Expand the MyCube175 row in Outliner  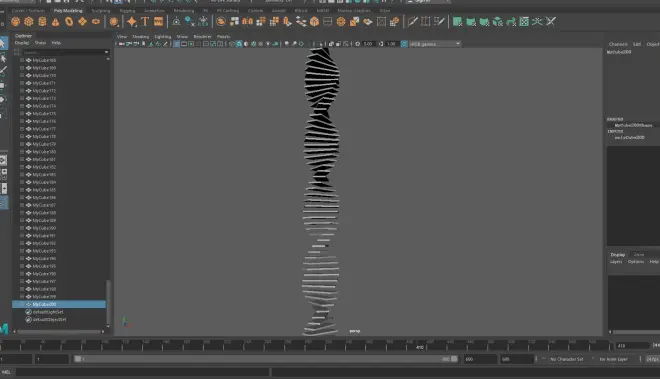tap(22, 114)
